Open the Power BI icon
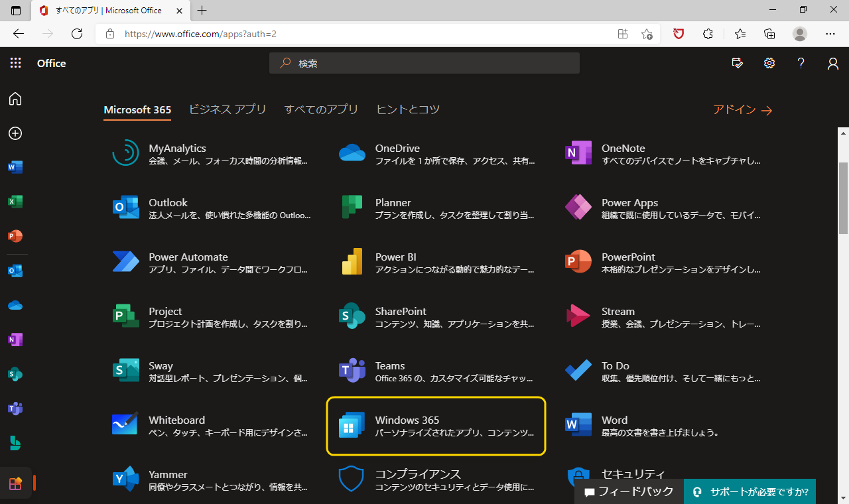849x504 pixels. (352, 261)
